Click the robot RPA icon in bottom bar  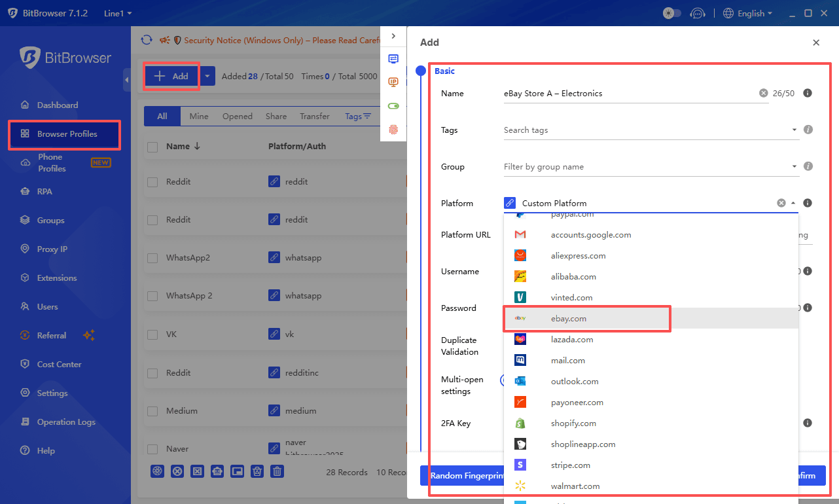pos(217,471)
